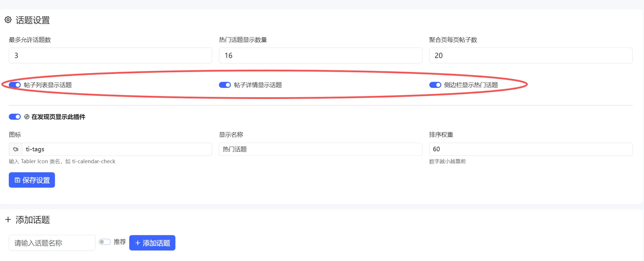Image resolution: width=644 pixels, height=261 pixels.
Task: Click the 推荐 label text
Action: click(x=119, y=242)
